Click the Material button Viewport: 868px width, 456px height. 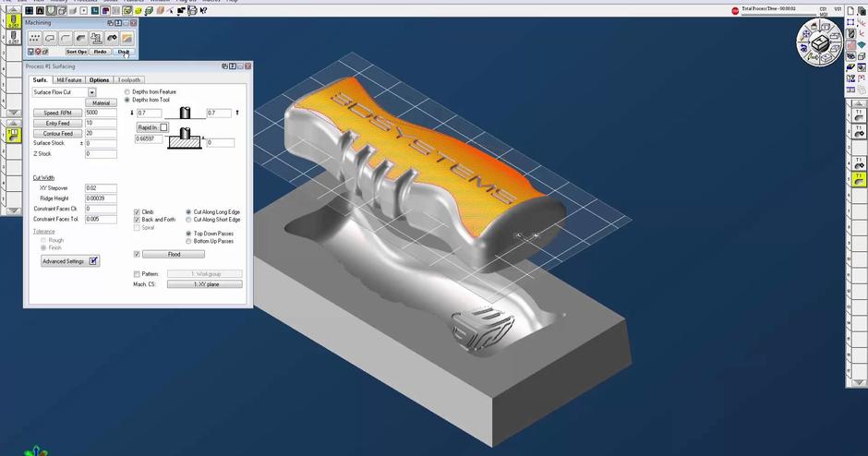[x=102, y=103]
